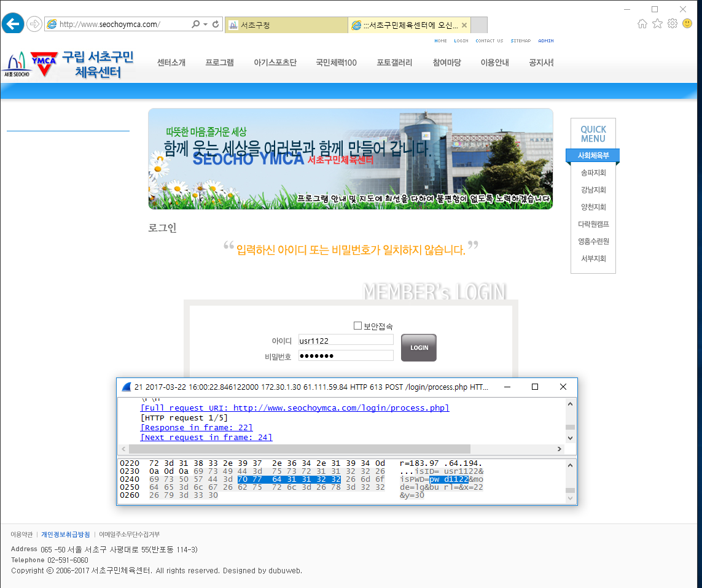Open 서부지회 quick menu link
Image resolution: width=702 pixels, height=588 pixels.
pos(593,258)
